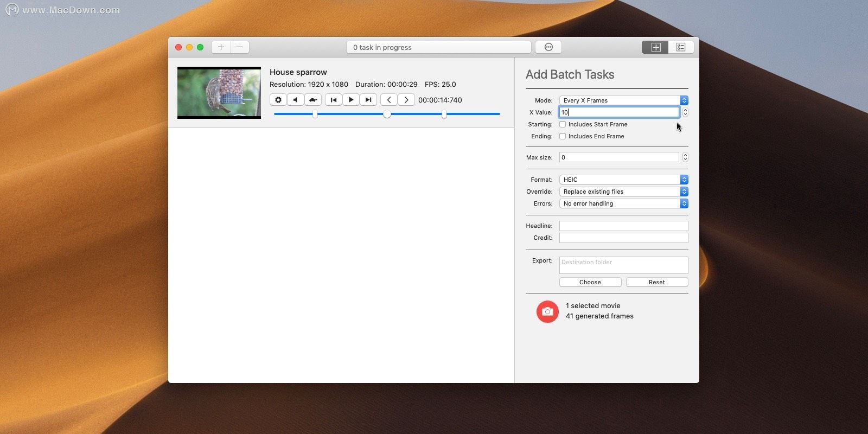This screenshot has height=434, width=868.
Task: Minimize the window with yellow button
Action: click(189, 47)
